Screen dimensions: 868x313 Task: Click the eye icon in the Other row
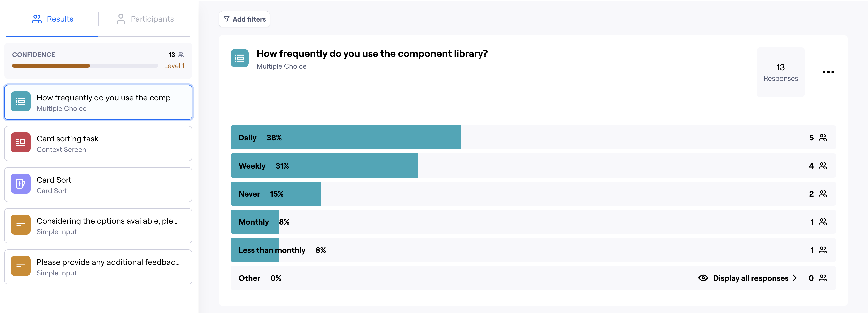[x=703, y=278]
